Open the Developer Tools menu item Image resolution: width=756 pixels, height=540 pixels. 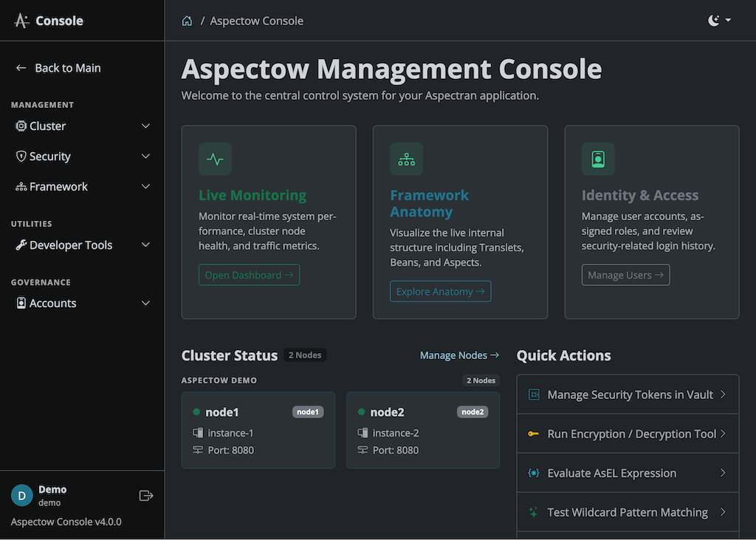click(82, 245)
